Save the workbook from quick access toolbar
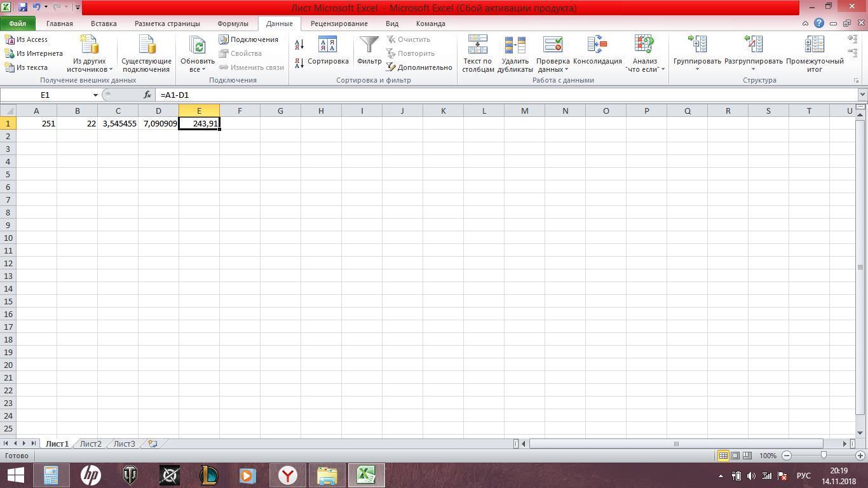 coord(23,7)
